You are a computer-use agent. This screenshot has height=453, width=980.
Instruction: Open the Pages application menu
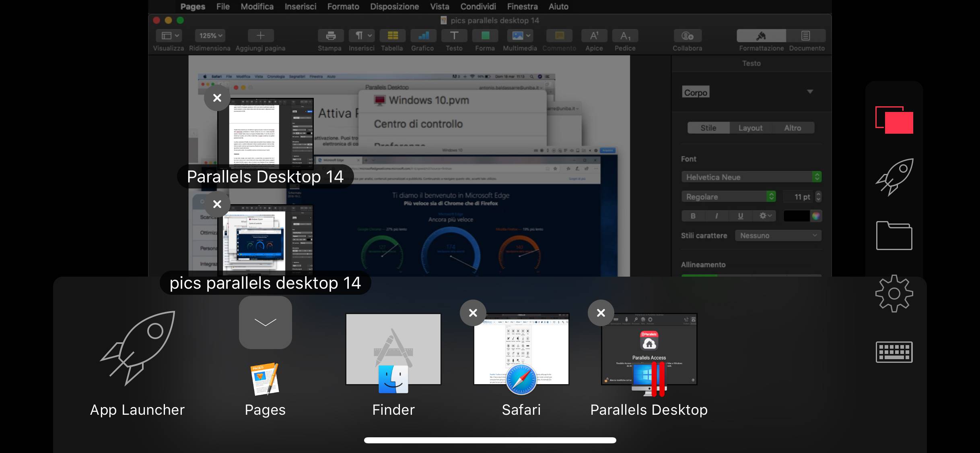(x=193, y=6)
